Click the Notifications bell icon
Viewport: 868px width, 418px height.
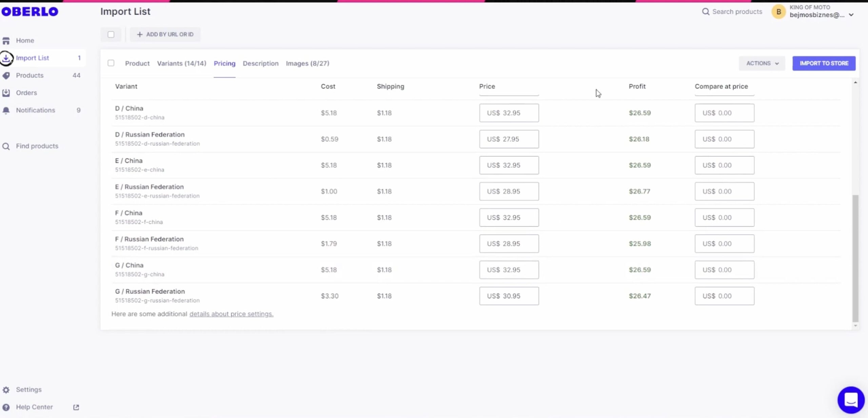click(x=6, y=110)
